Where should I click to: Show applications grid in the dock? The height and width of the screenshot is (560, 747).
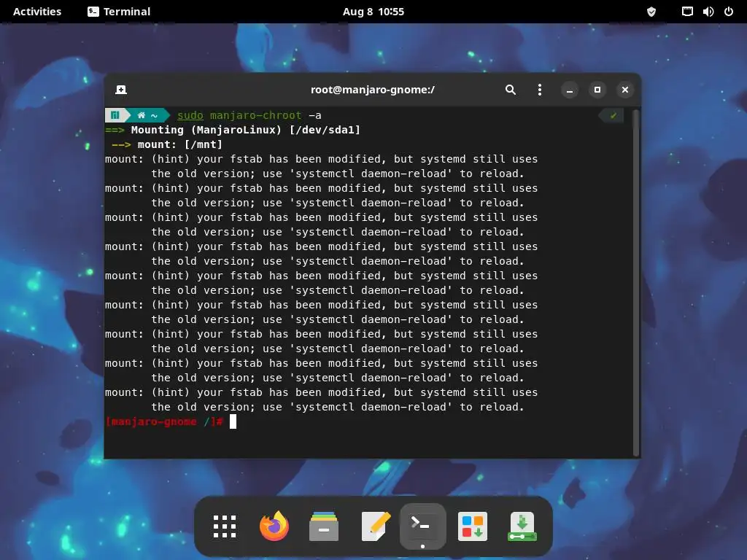click(x=225, y=526)
